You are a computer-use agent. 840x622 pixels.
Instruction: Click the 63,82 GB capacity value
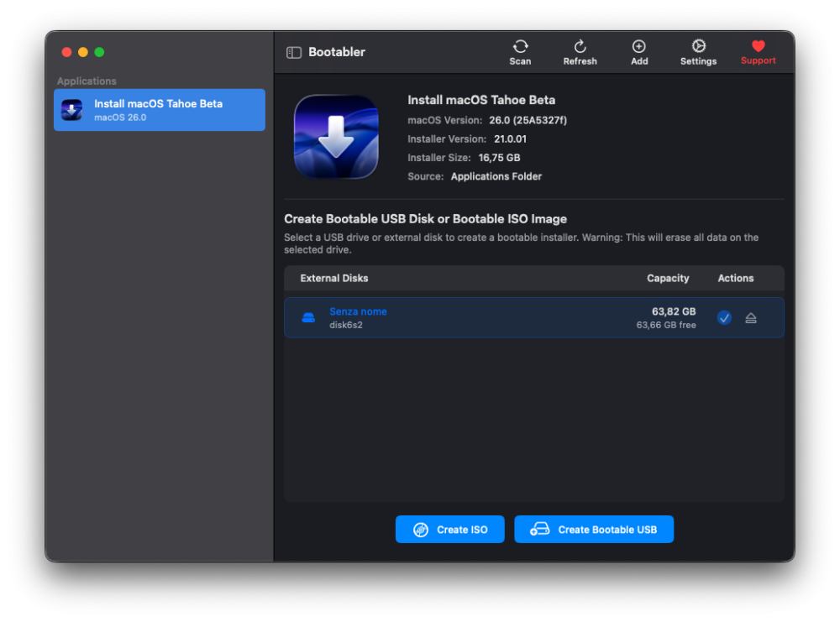coord(674,311)
